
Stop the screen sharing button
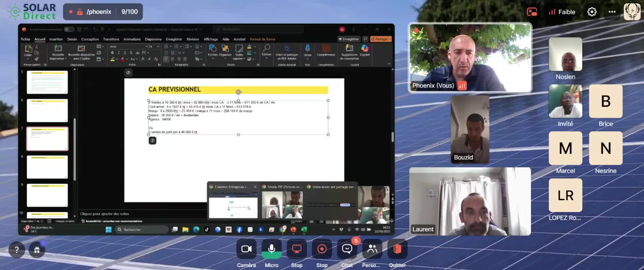click(297, 249)
